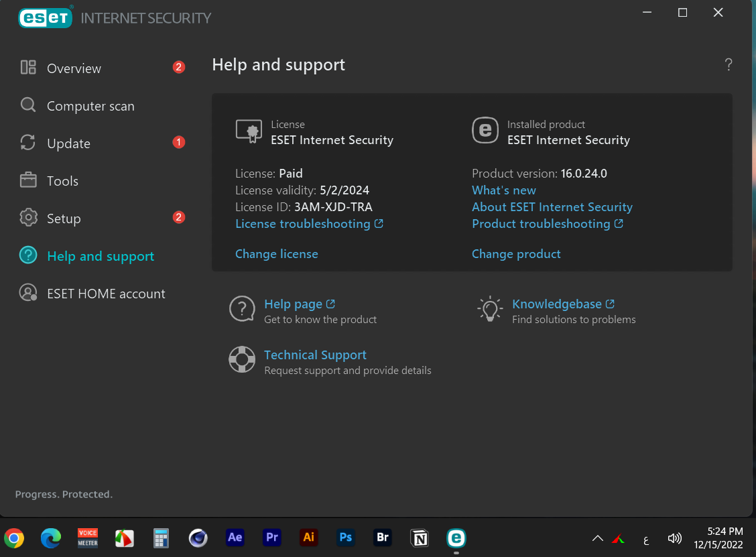The image size is (756, 557).
Task: Click the Arabic input language indicator
Action: [646, 540]
